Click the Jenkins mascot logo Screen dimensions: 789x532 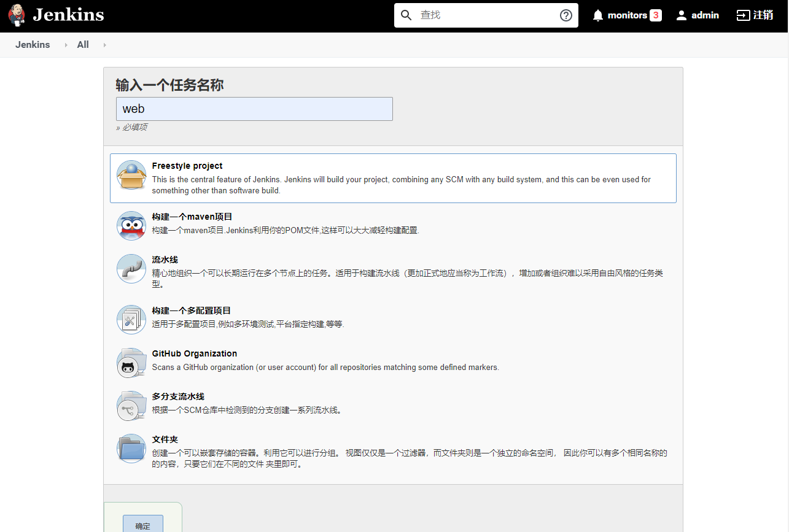tap(16, 15)
